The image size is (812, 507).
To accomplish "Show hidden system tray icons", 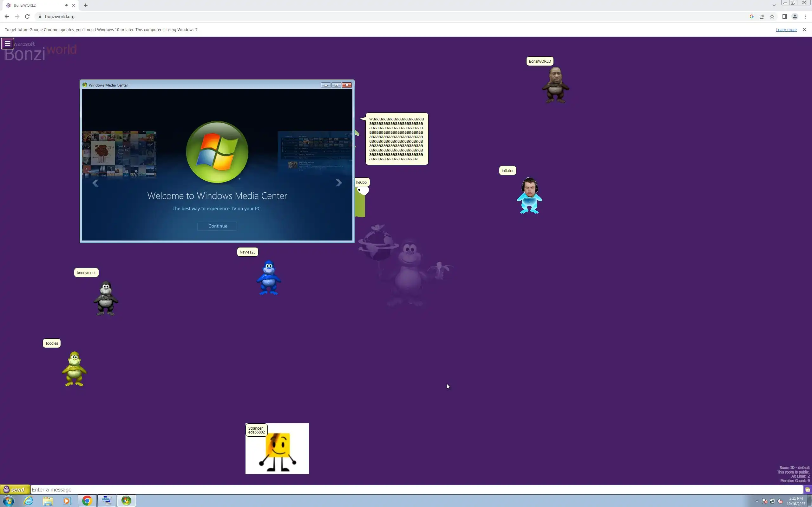I will (x=757, y=501).
